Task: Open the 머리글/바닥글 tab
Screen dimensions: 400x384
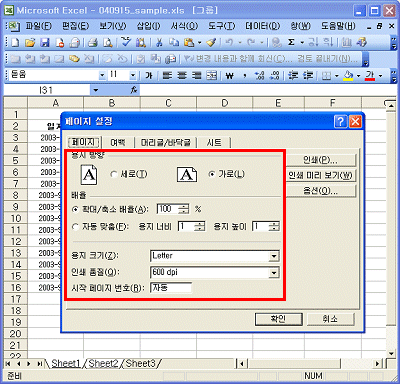Action: coord(166,143)
